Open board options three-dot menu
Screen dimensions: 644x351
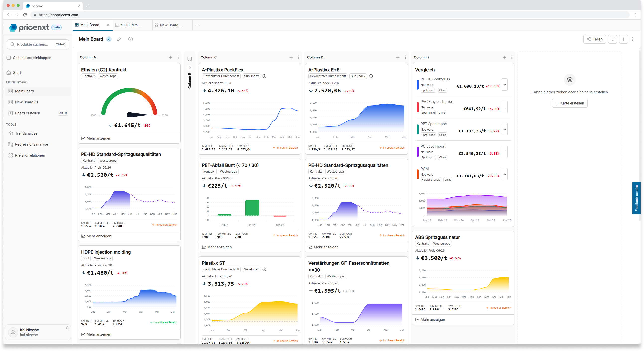pyautogui.click(x=633, y=39)
